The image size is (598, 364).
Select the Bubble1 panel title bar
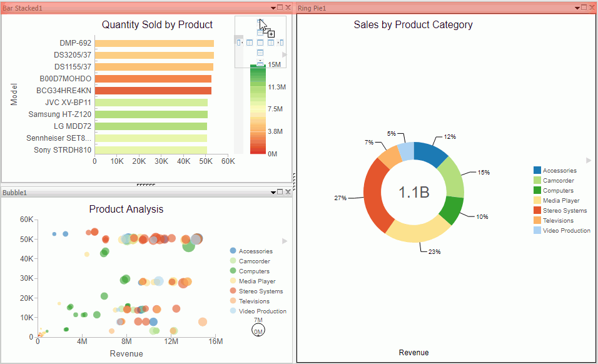(125, 192)
